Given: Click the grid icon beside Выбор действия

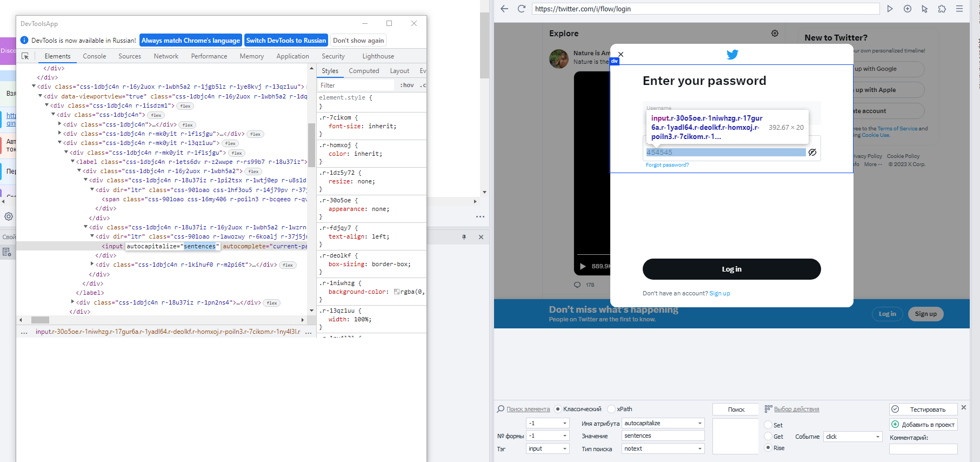Looking at the screenshot, I should [768, 409].
